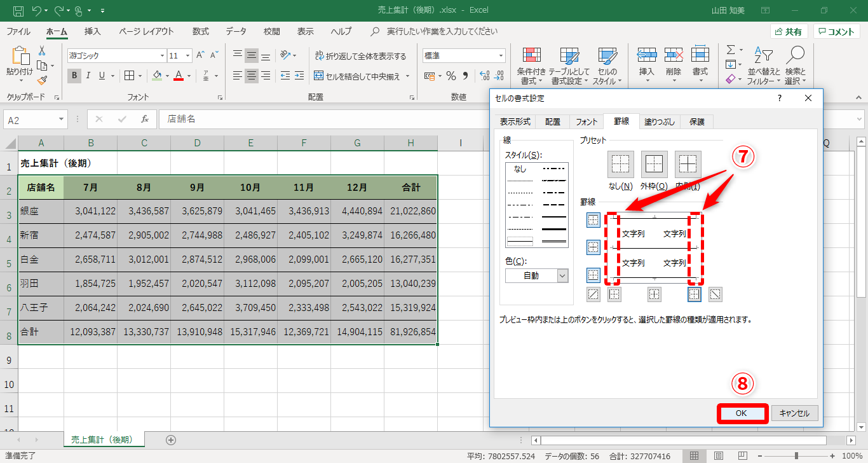Toggle the inside horizontal border button
The image size is (868, 463).
[x=593, y=247]
